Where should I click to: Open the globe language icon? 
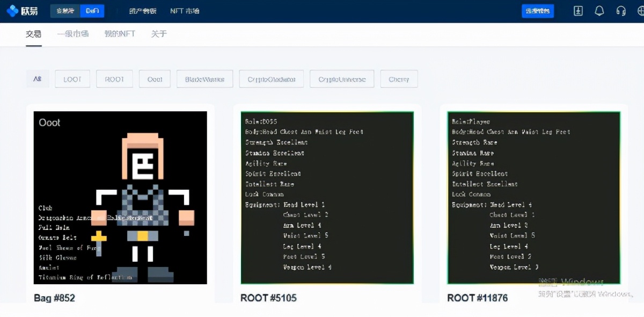[x=639, y=10]
